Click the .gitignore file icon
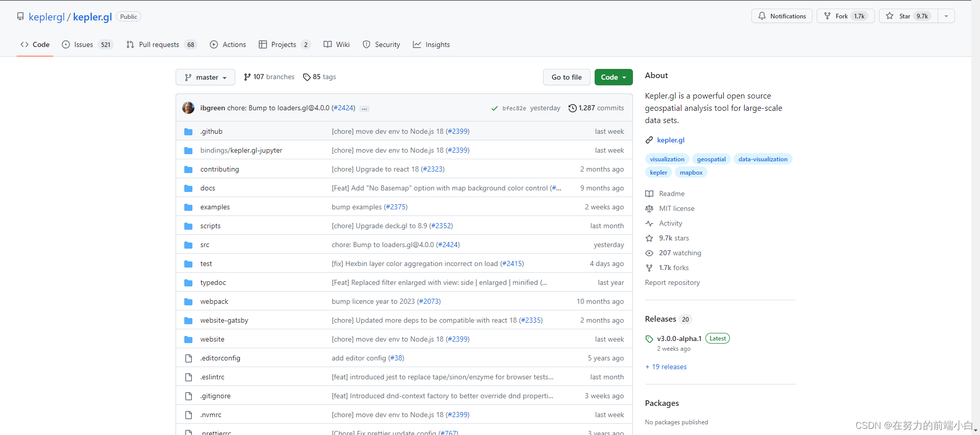This screenshot has height=435, width=980. [188, 396]
